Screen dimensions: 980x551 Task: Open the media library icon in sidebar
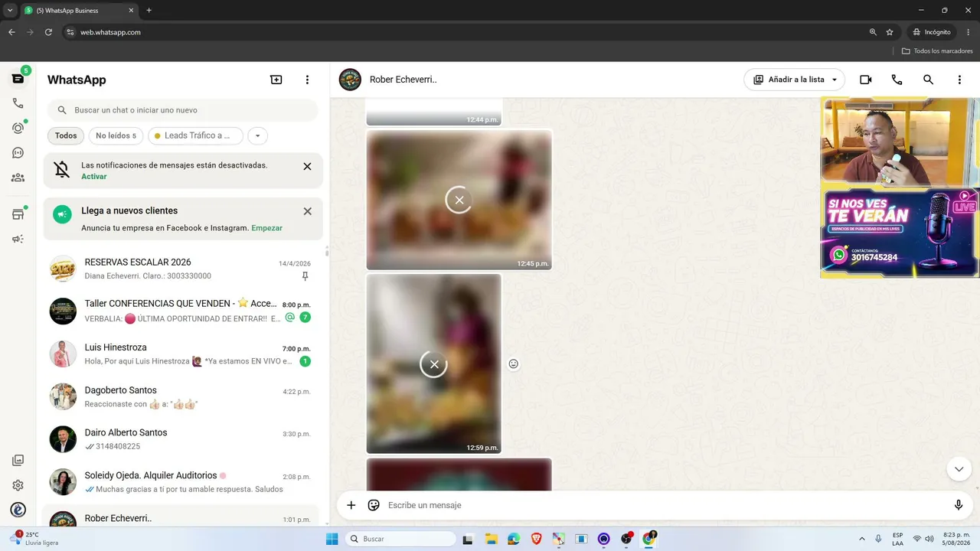coord(18,461)
